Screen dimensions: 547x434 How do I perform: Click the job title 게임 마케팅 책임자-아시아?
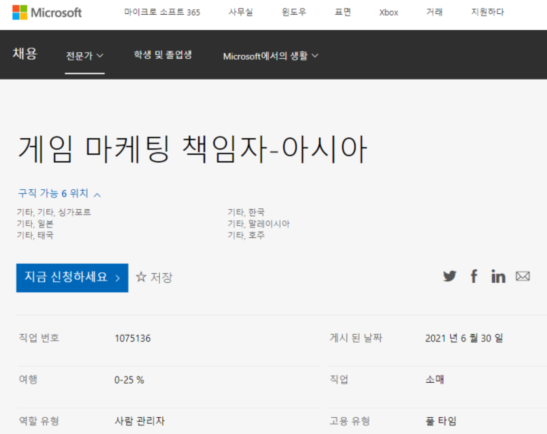[x=192, y=149]
